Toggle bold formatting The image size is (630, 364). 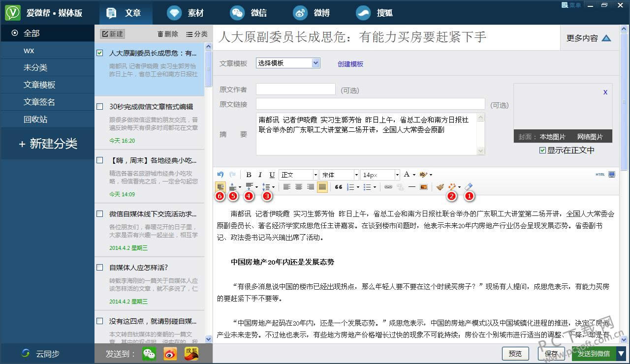pos(249,175)
